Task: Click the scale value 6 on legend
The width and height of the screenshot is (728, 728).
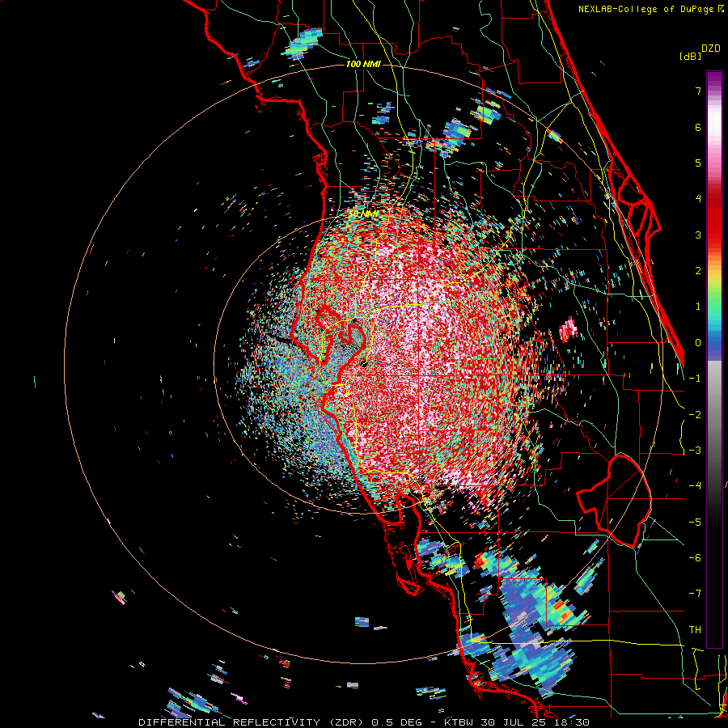Action: 698,127
